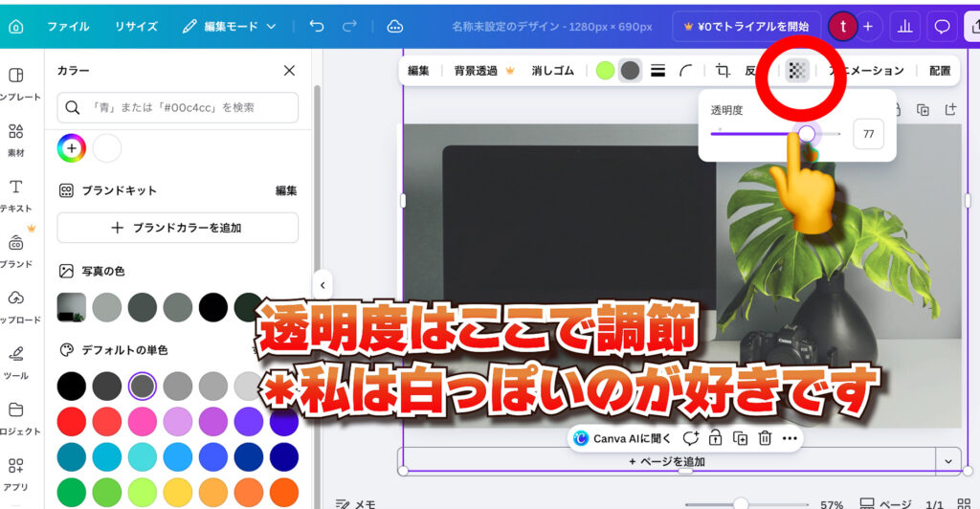Viewport: 980px width, 509px height.
Task: Toggle the page lock icon
Action: click(x=715, y=438)
